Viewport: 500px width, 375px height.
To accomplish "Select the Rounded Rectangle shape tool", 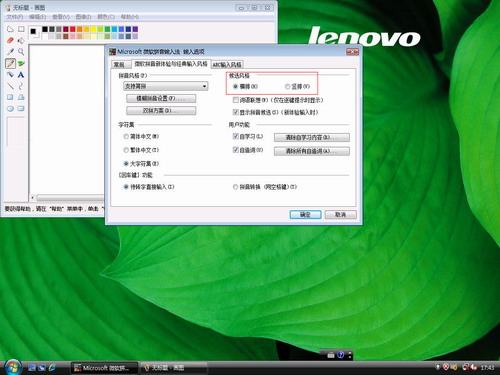I will pos(21,109).
